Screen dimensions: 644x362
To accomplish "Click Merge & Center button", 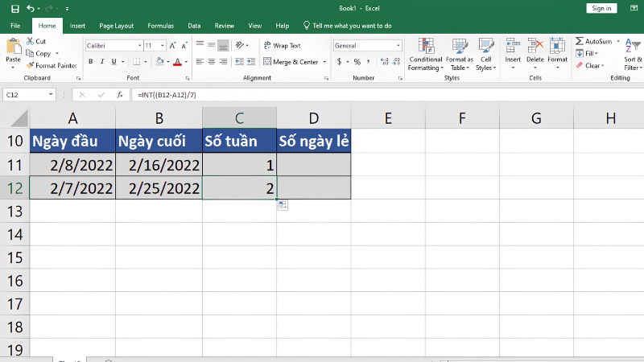I will click(291, 62).
